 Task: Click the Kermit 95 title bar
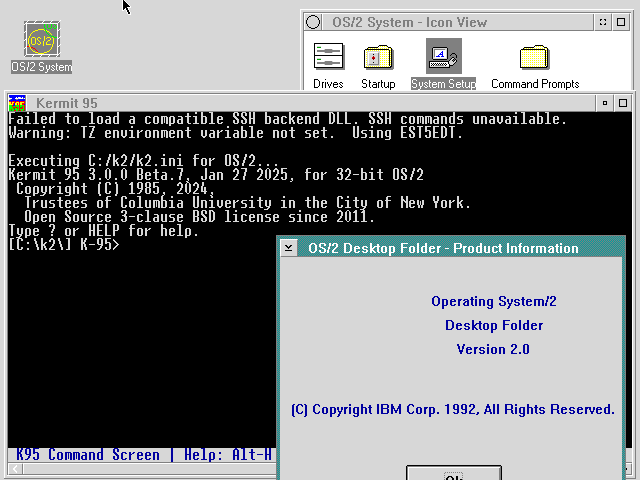[x=300, y=103]
